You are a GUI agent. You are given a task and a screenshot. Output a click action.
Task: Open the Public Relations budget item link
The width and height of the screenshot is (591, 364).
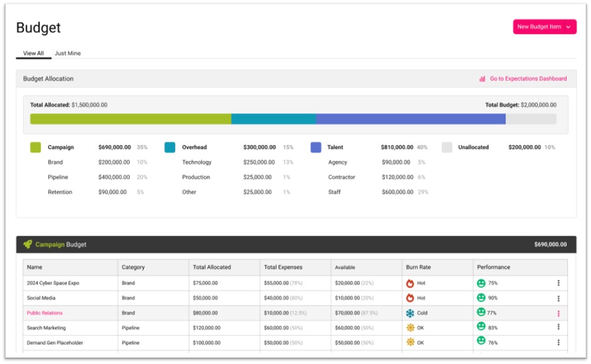(45, 313)
